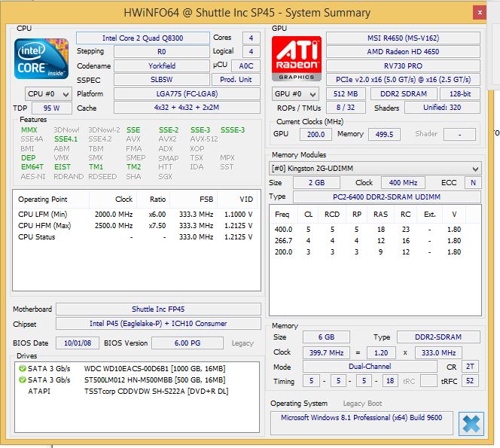Click the Intel P45 (Eaglelake-P) chipset field
Image resolution: width=500 pixels, height=448 pixels.
(x=158, y=323)
